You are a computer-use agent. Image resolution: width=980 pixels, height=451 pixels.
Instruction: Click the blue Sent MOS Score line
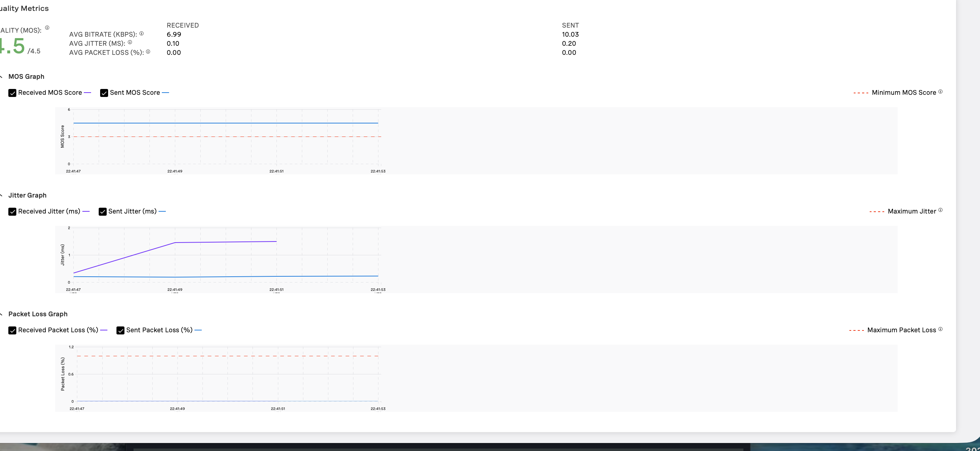(x=226, y=123)
